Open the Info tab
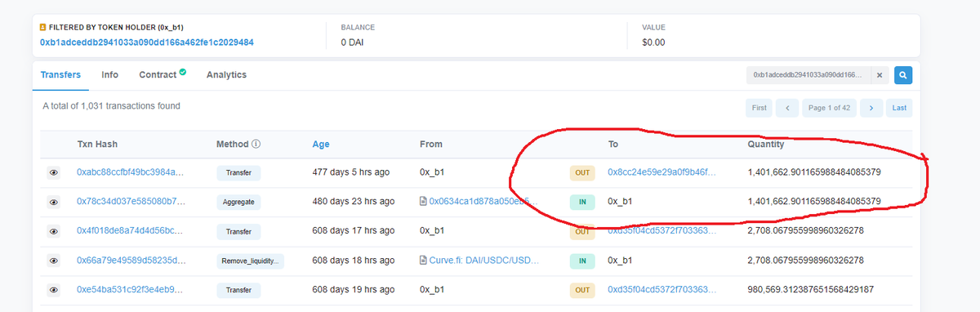 (x=109, y=74)
